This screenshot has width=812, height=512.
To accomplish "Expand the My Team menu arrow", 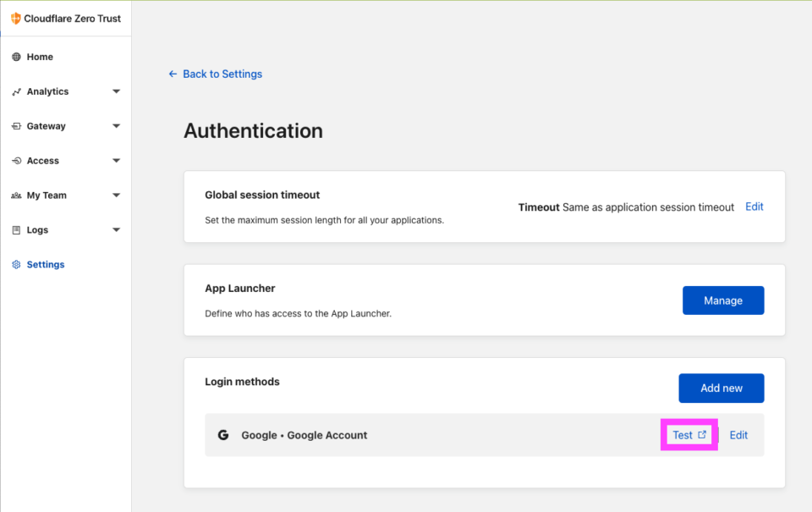I will (x=116, y=195).
